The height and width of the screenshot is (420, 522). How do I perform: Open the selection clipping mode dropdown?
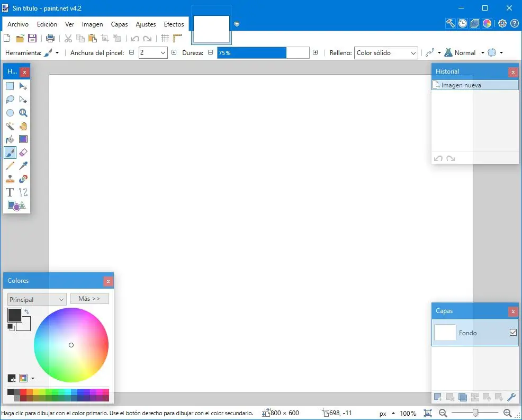pyautogui.click(x=501, y=52)
